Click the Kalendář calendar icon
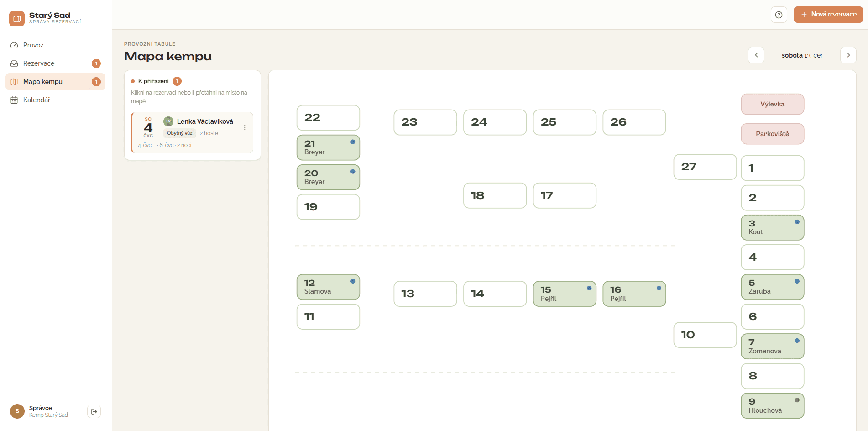 [14, 100]
